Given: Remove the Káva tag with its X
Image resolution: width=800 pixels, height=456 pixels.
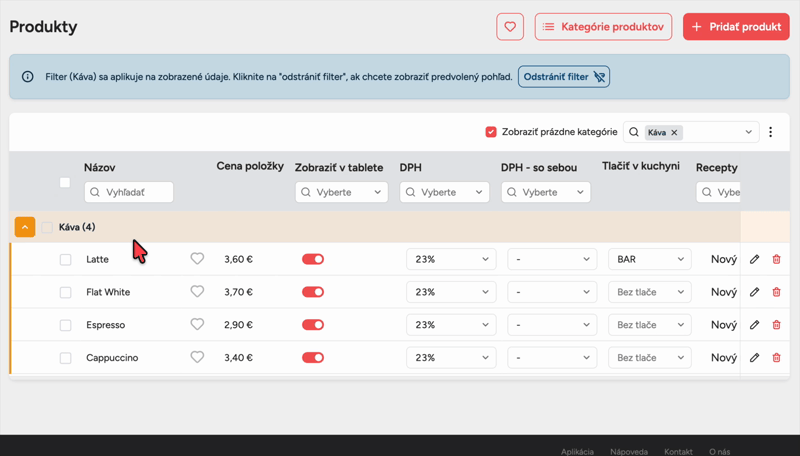Looking at the screenshot, I should [x=674, y=133].
